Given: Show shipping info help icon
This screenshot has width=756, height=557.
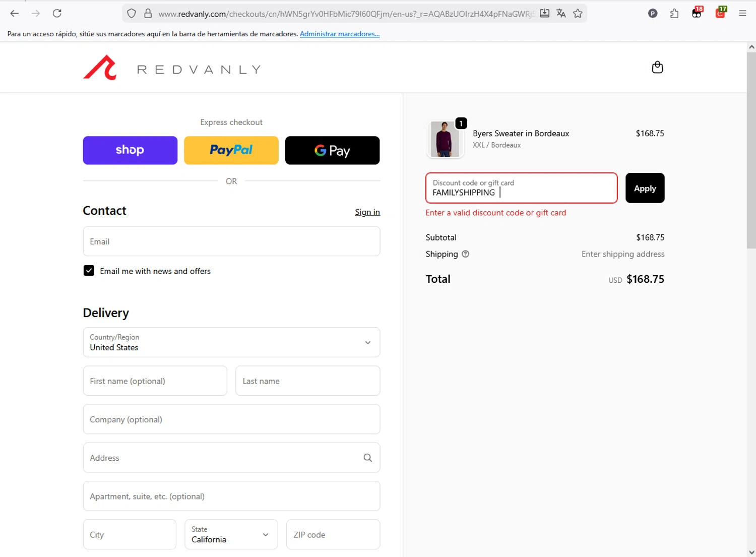Looking at the screenshot, I should tap(466, 254).
